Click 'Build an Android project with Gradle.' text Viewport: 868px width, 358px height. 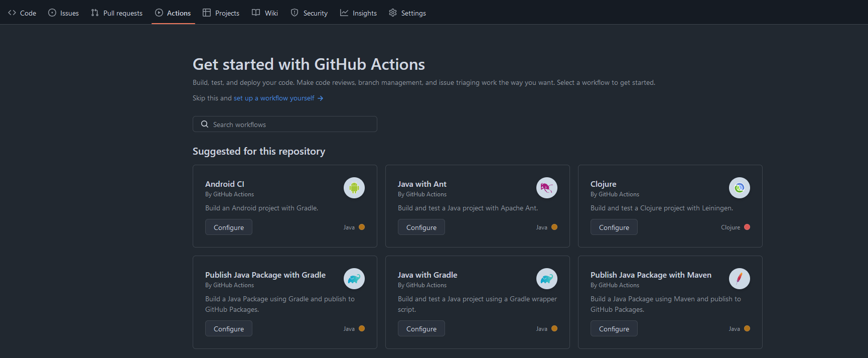coord(261,208)
